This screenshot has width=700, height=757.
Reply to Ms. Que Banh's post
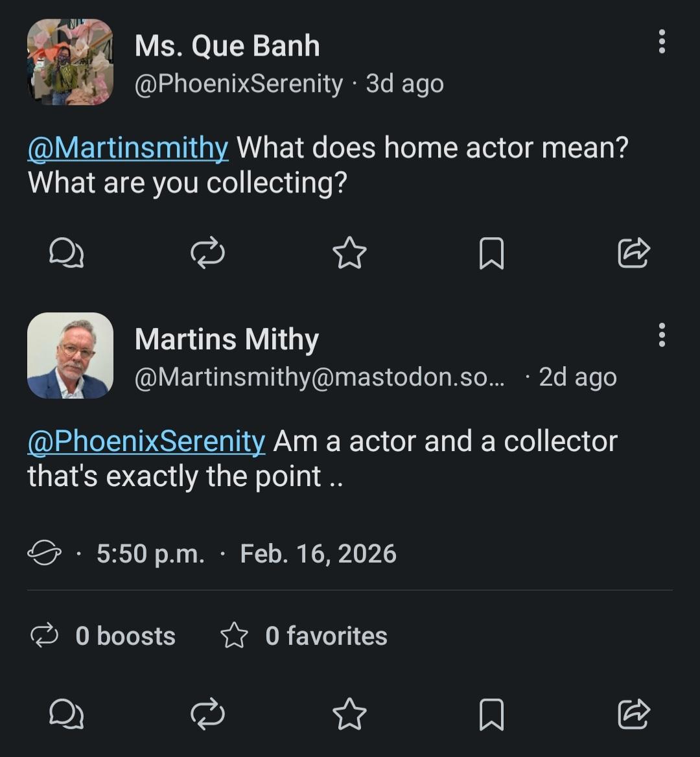point(66,253)
